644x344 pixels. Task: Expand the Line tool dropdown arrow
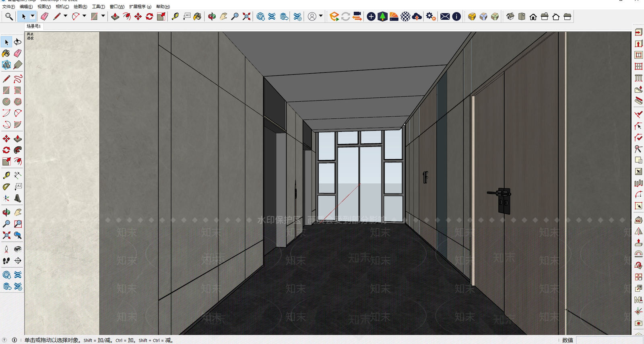[x=65, y=16]
